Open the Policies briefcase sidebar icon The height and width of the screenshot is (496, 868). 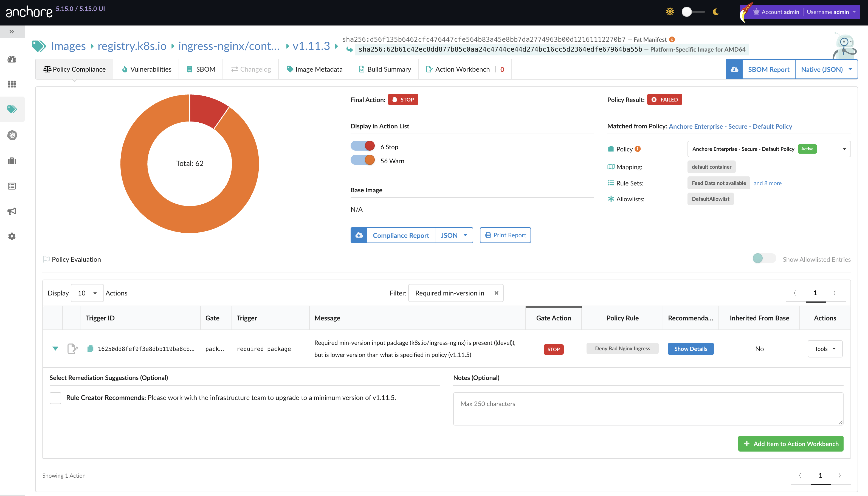[12, 161]
